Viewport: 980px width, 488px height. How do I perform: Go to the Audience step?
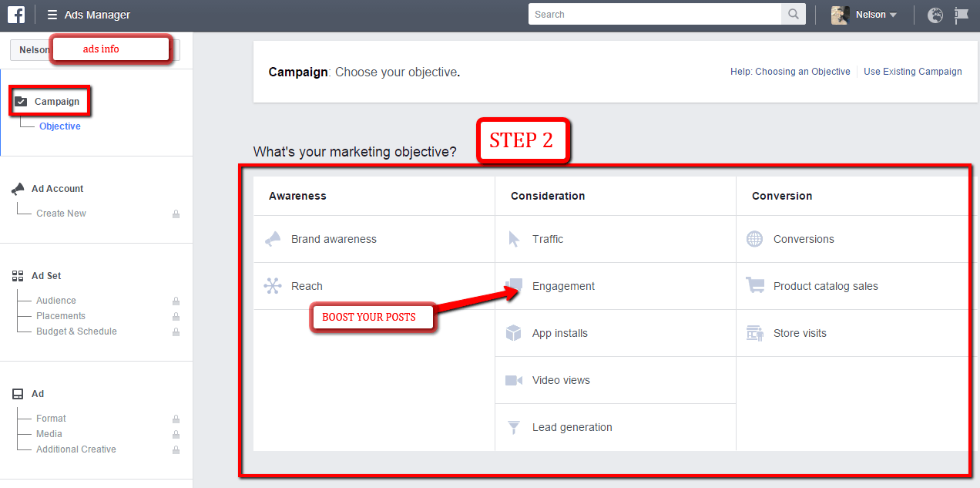[56, 301]
